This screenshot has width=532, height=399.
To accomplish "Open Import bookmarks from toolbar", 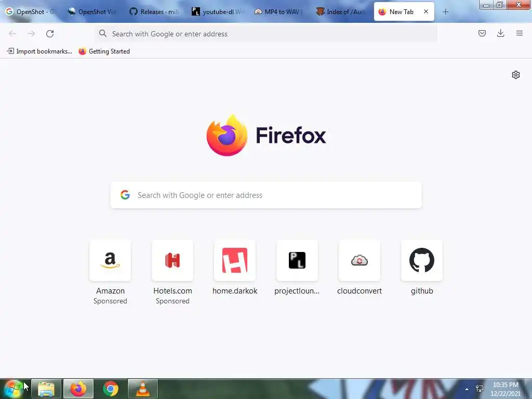I will pos(39,51).
